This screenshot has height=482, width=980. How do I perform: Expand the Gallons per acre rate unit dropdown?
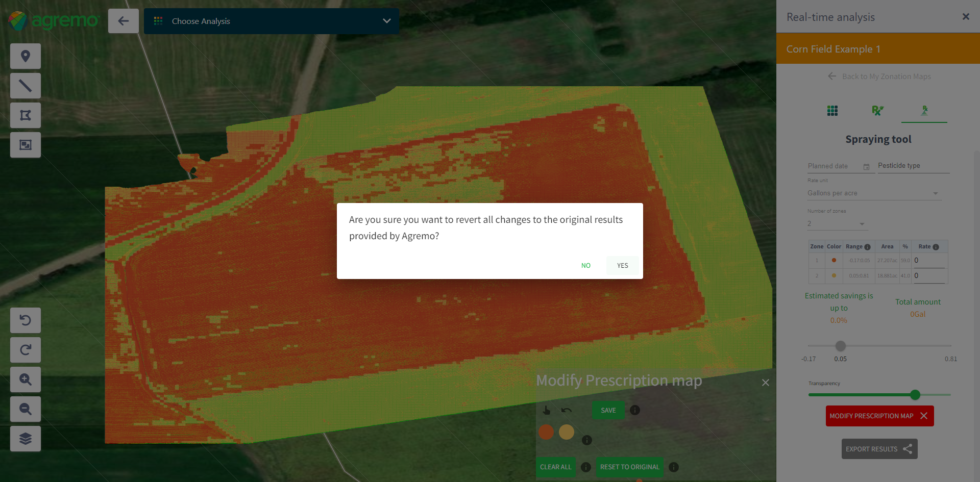(873, 193)
